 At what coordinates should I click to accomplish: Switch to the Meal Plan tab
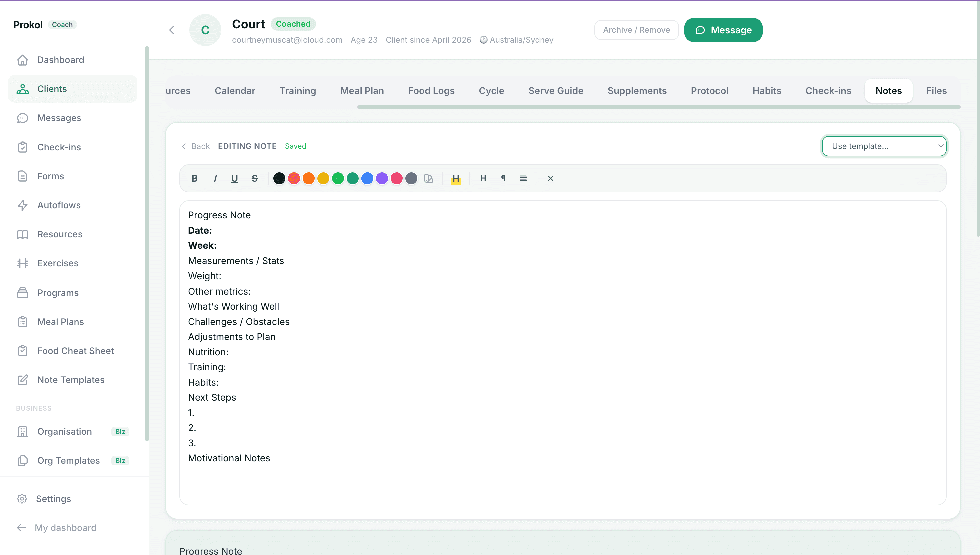(362, 91)
